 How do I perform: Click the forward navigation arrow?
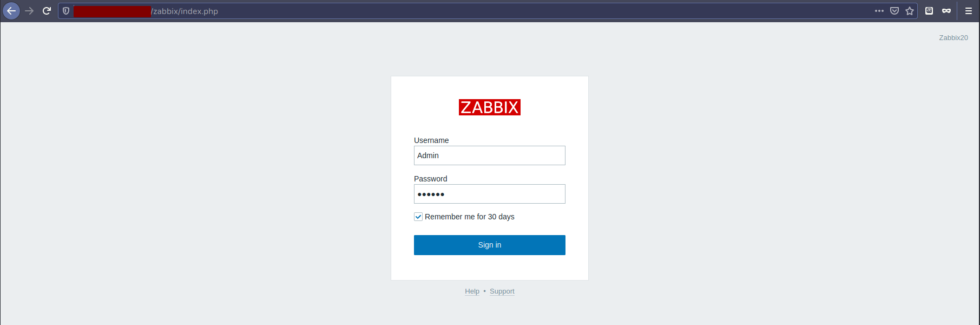[x=29, y=11]
